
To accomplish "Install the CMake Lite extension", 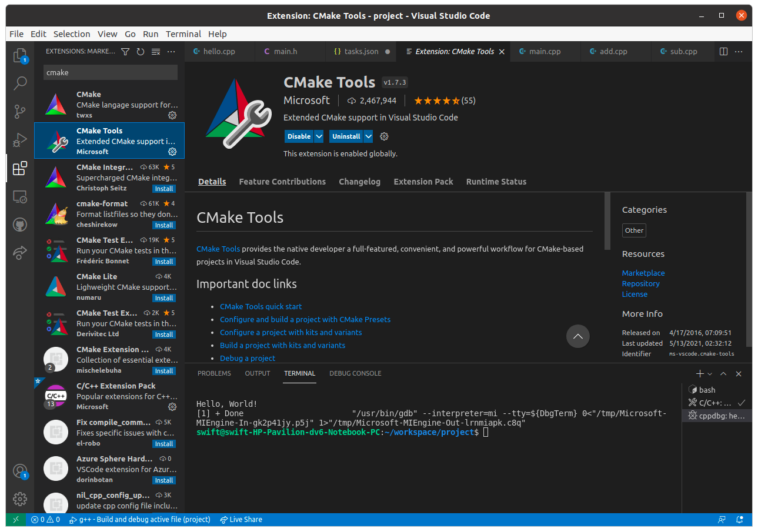I will pyautogui.click(x=164, y=298).
